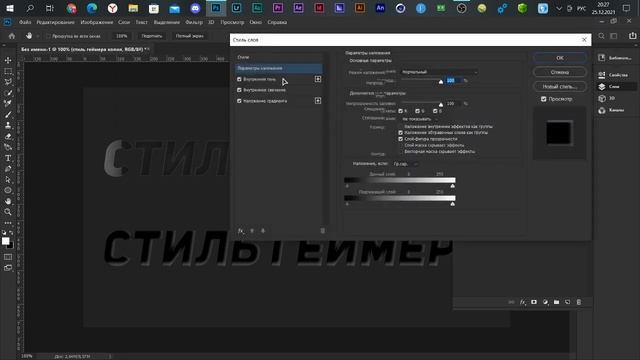
Task: Enable Слой-маска скрывает эффекты
Action: 400,145
